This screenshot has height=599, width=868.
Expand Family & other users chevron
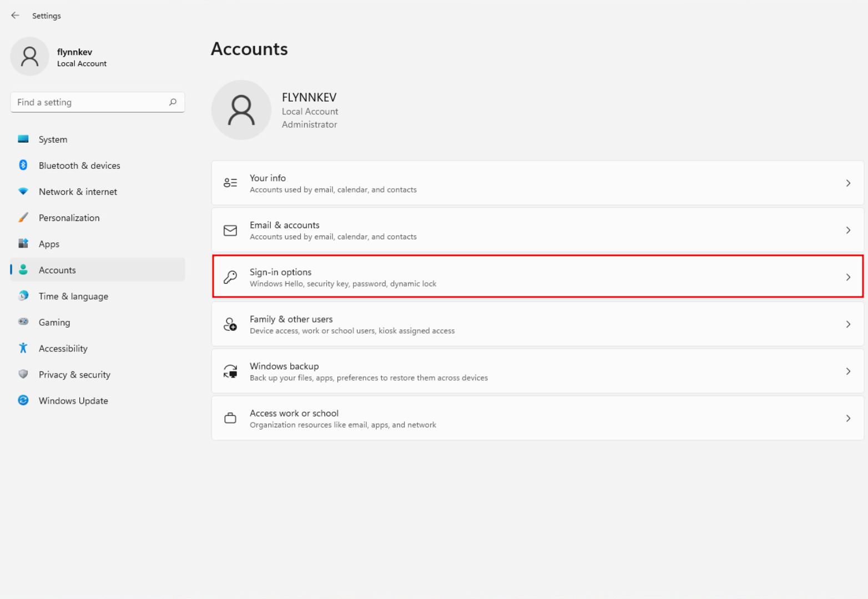pos(848,324)
